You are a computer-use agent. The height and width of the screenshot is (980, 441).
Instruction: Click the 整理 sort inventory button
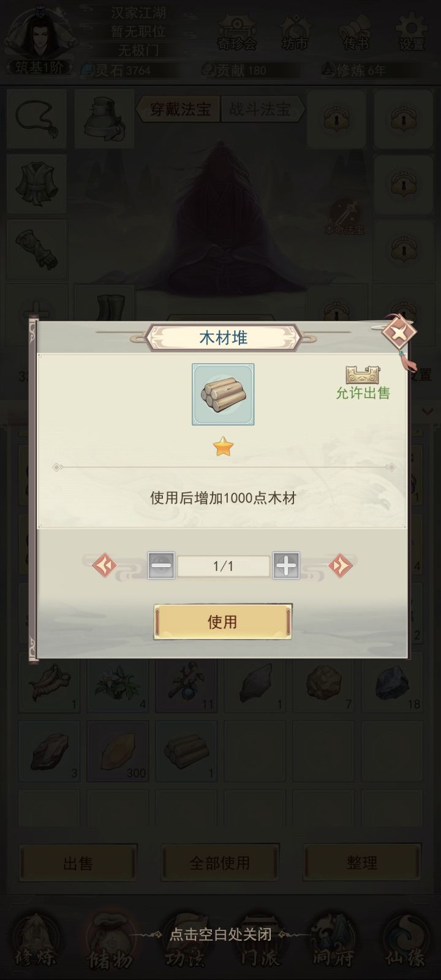tap(362, 863)
